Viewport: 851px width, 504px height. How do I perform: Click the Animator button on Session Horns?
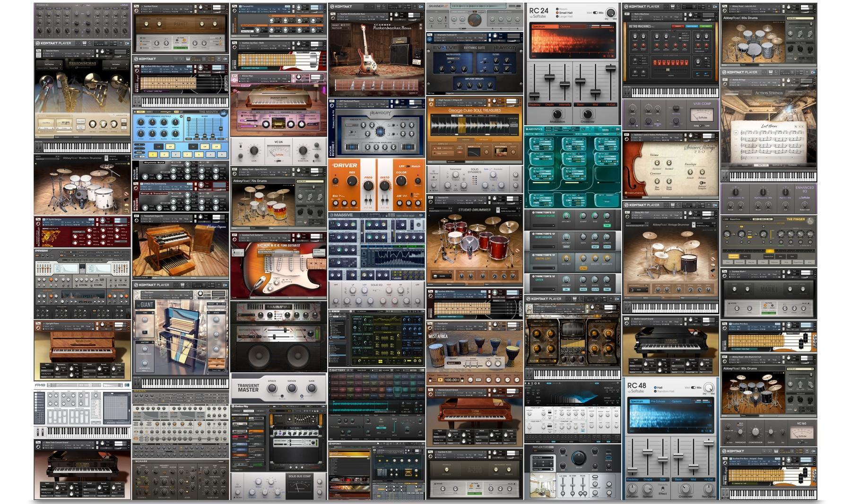click(x=119, y=115)
